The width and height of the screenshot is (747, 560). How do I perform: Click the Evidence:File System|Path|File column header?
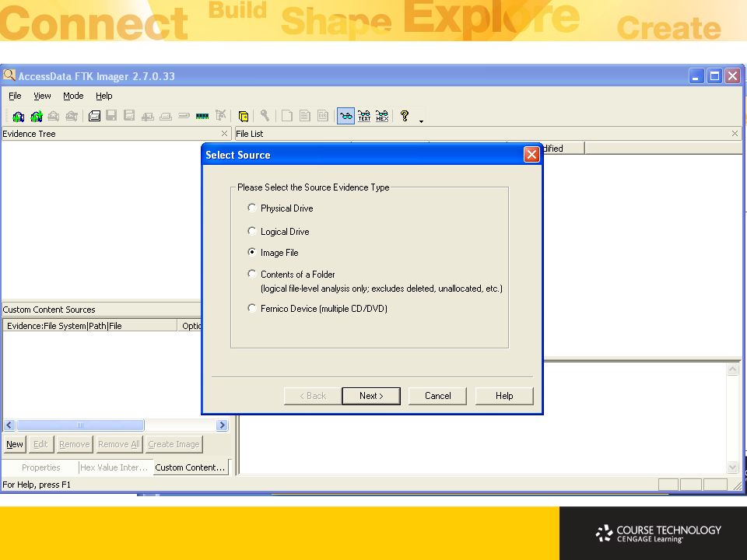click(90, 326)
